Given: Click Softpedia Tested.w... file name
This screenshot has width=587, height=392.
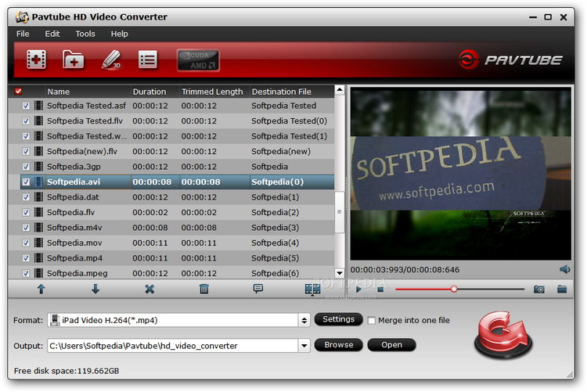Looking at the screenshot, I should coord(87,136).
